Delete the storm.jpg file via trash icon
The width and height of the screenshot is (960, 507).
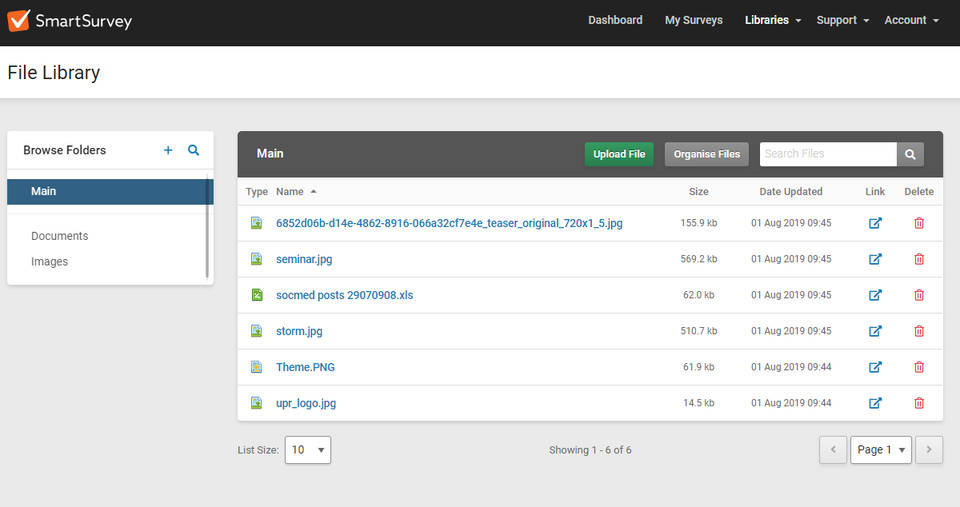pos(919,331)
